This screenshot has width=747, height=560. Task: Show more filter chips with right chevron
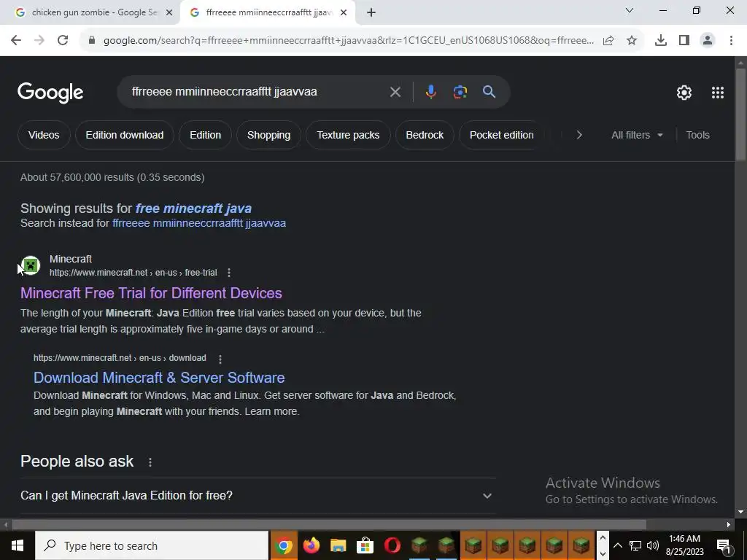pos(578,135)
